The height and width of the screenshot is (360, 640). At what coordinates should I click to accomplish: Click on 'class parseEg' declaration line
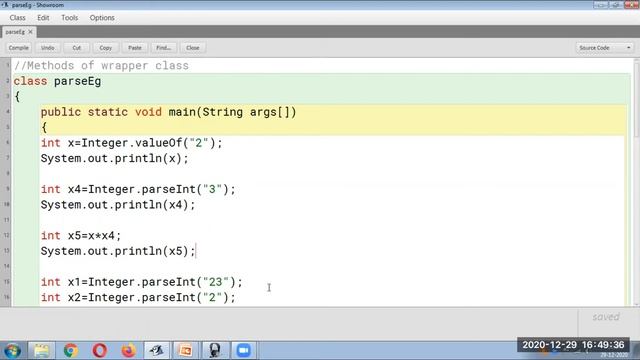click(58, 81)
